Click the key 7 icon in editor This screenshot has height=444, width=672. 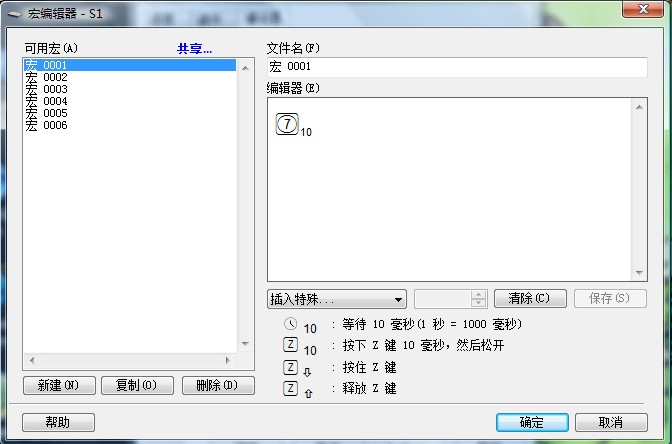coord(287,124)
